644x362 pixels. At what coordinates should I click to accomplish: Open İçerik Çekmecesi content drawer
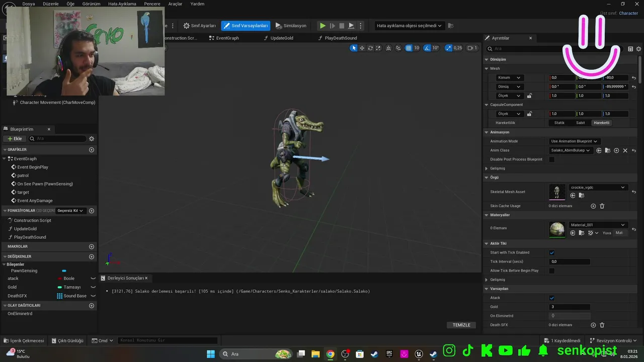[24, 340]
